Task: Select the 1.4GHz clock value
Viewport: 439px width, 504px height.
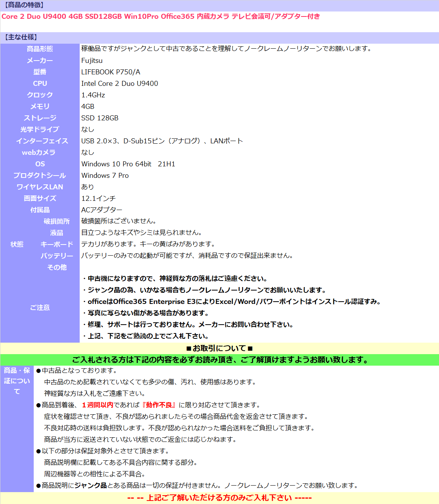Action: pyautogui.click(x=93, y=95)
